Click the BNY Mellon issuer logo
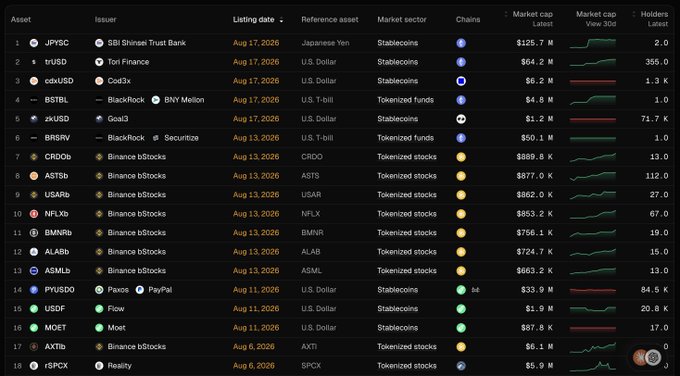The height and width of the screenshot is (376, 680). (156, 100)
